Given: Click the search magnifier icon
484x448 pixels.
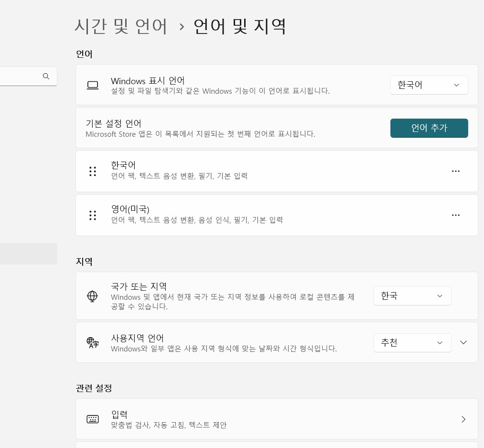Looking at the screenshot, I should pyautogui.click(x=46, y=76).
